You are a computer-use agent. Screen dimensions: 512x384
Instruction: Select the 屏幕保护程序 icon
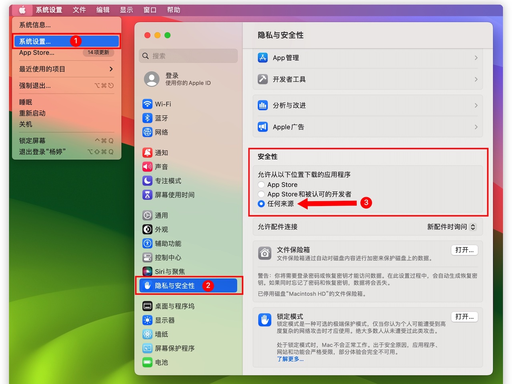point(147,348)
